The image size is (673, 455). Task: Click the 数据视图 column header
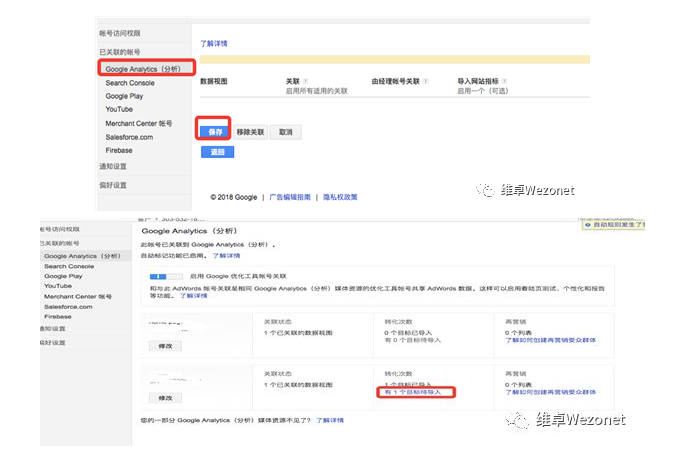(x=214, y=81)
